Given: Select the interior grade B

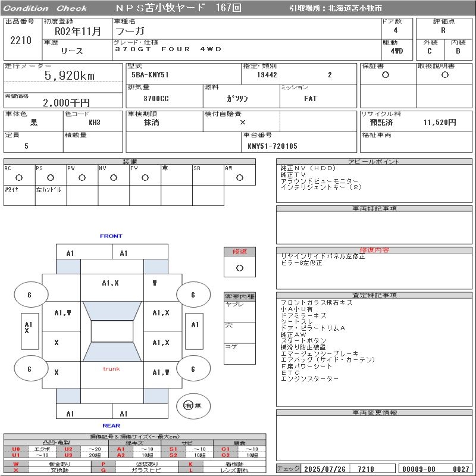Looking at the screenshot, I should click(x=458, y=51).
